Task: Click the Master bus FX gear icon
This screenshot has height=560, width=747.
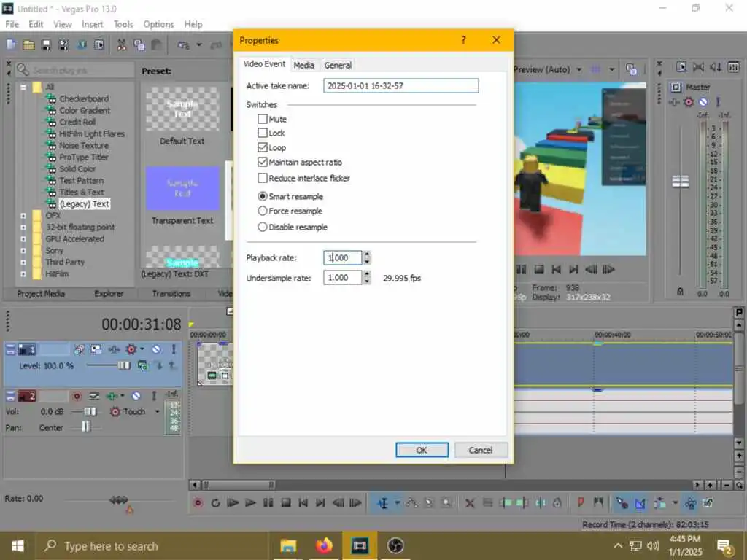Action: [689, 102]
